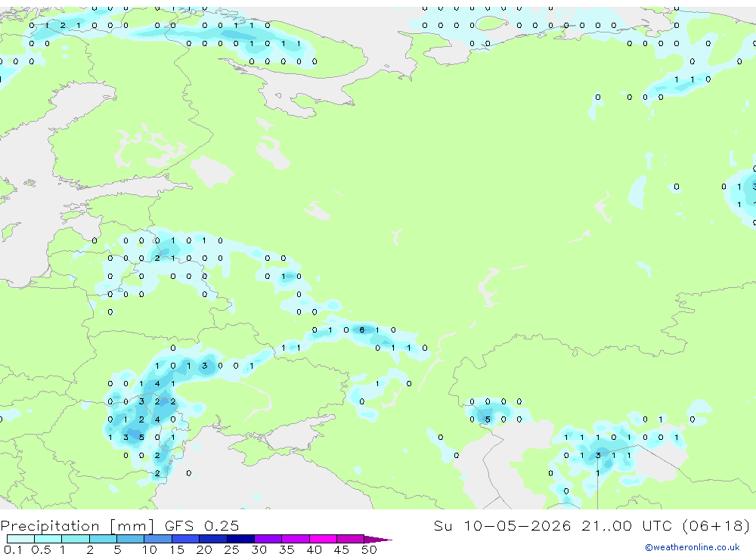The width and height of the screenshot is (756, 554).
Task: Click the '6' precipitation value on map
Action: tap(362, 330)
